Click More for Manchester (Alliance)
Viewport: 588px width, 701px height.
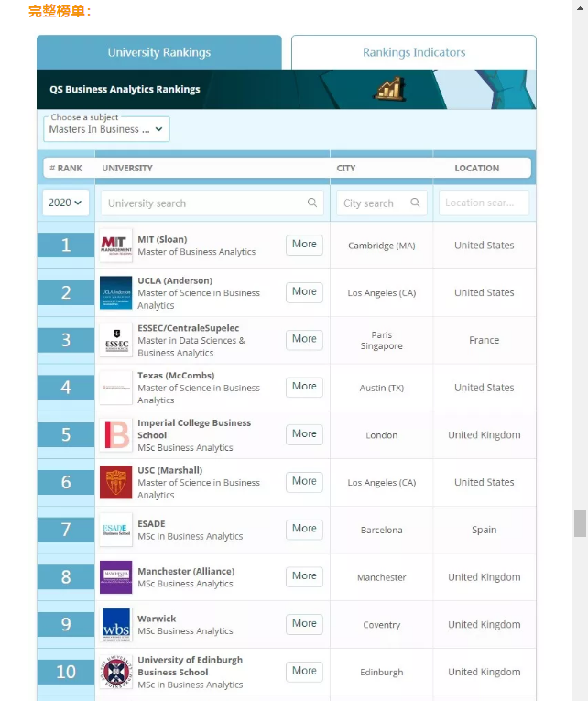click(304, 576)
